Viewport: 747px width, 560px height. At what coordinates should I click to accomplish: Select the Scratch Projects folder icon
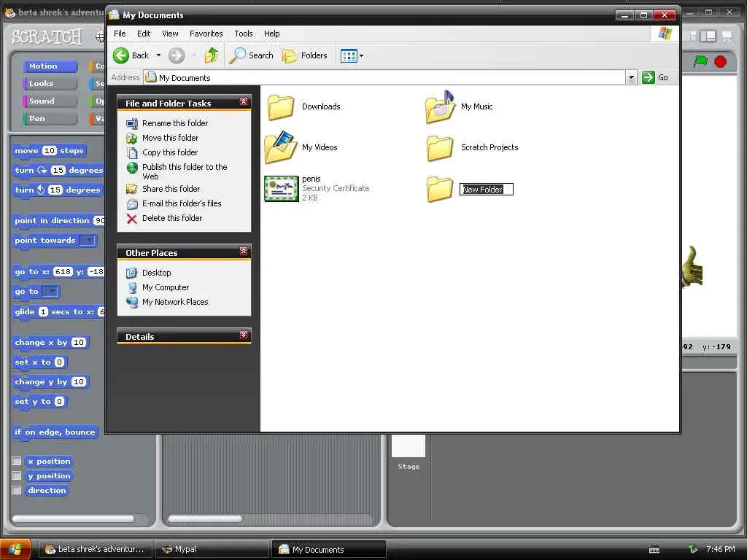pos(440,147)
